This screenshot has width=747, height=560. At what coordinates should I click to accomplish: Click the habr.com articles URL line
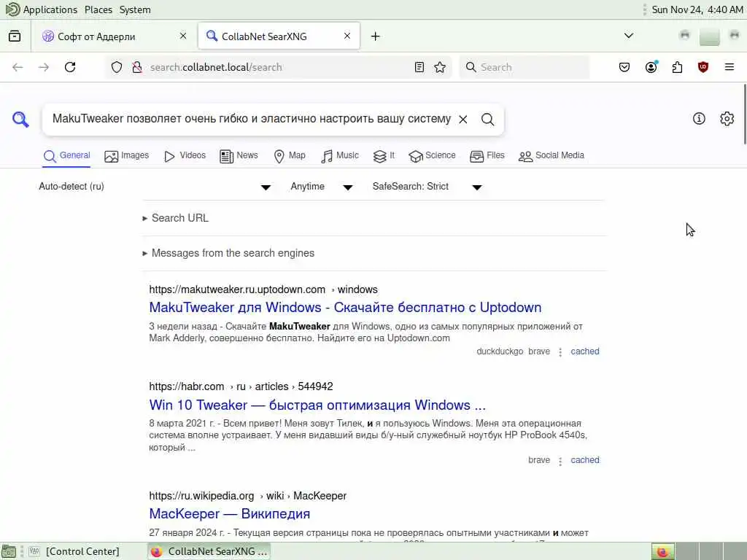pos(241,386)
